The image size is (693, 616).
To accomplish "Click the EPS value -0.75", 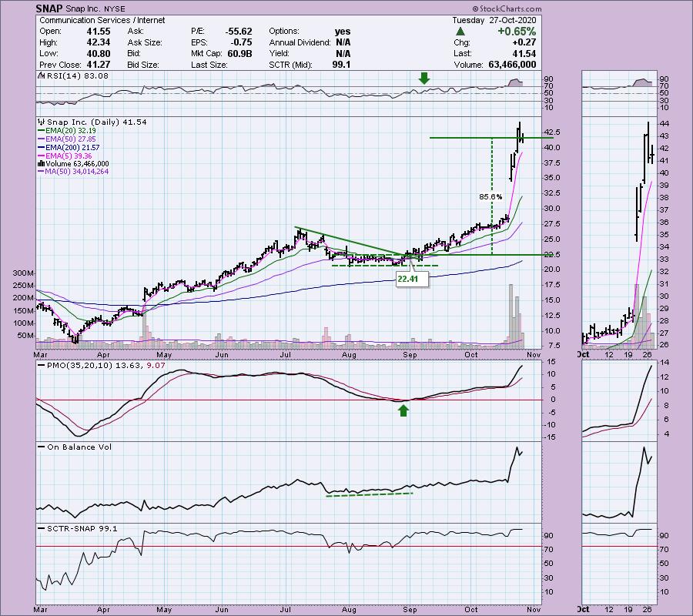I will point(241,42).
